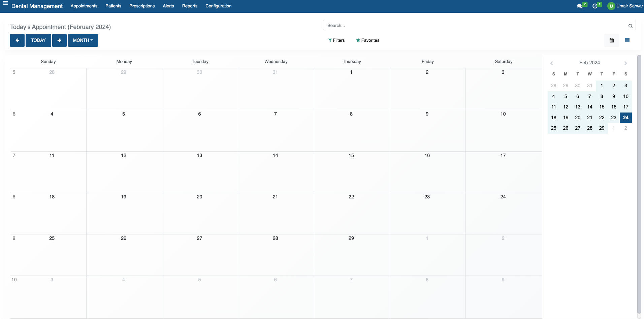Open the Favorites dropdown

click(367, 40)
